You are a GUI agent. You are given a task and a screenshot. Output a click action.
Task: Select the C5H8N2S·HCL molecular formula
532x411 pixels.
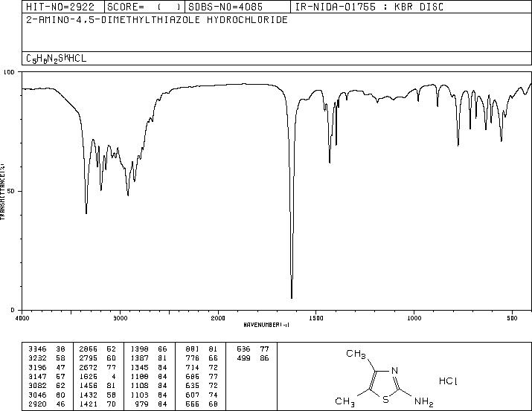[x=57, y=59]
